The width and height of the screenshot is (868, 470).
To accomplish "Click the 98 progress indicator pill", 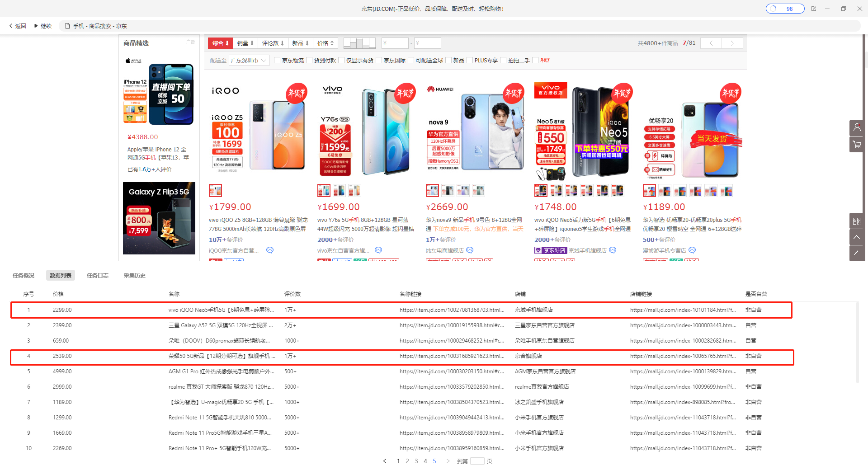I will pyautogui.click(x=785, y=9).
